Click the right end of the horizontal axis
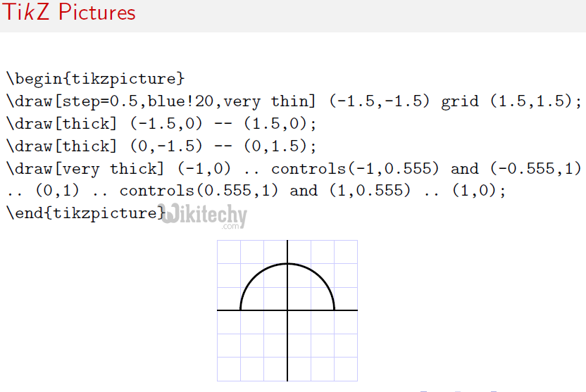Image resolution: width=586 pixels, height=392 pixels. pos(356,310)
